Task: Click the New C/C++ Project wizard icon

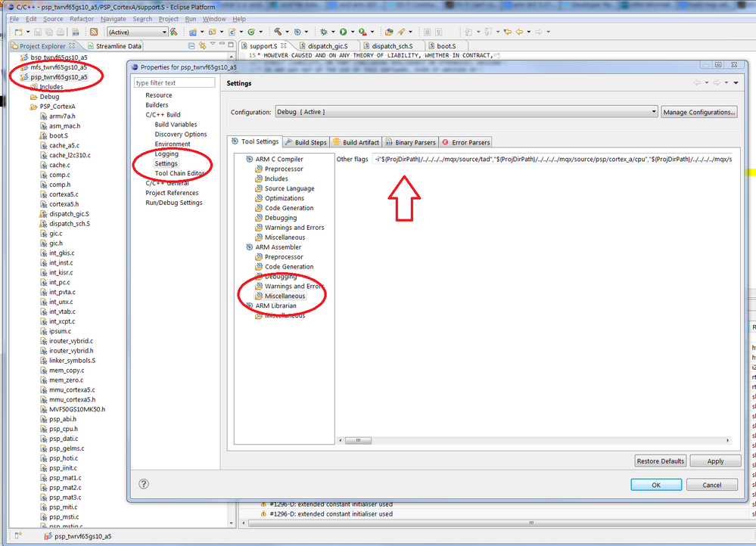Action: point(192,31)
